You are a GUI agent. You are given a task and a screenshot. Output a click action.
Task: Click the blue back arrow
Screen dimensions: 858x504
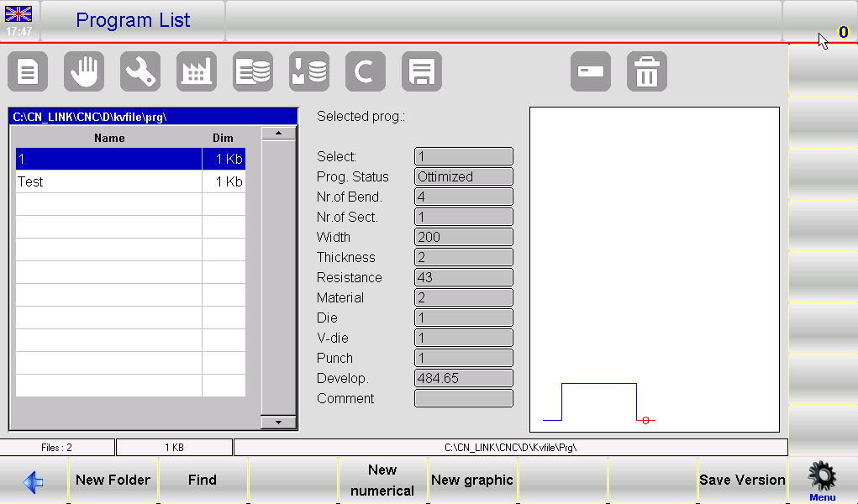[32, 480]
